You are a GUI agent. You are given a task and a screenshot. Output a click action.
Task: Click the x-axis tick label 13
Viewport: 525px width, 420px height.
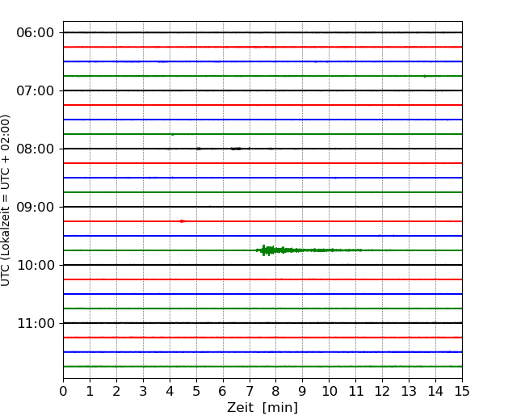[x=409, y=391]
